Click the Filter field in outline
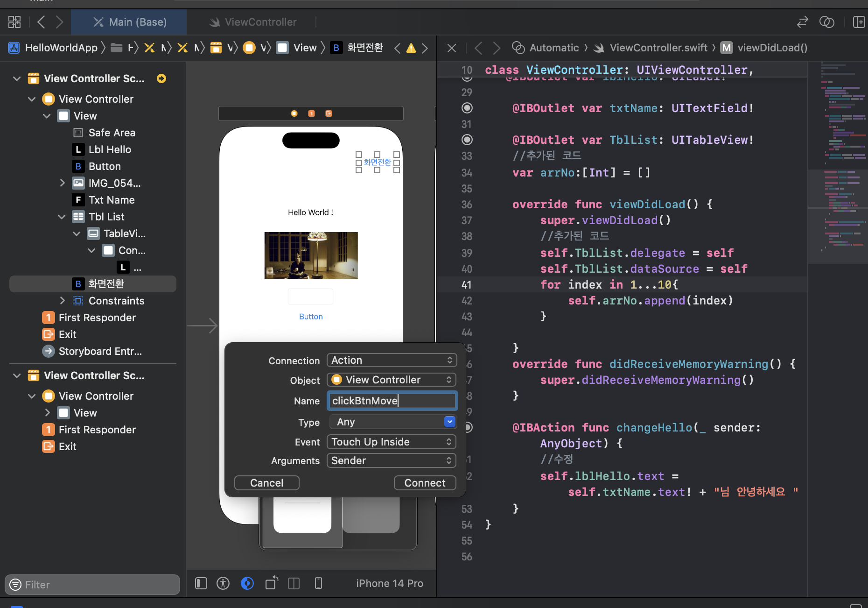The height and width of the screenshot is (608, 868). [92, 585]
